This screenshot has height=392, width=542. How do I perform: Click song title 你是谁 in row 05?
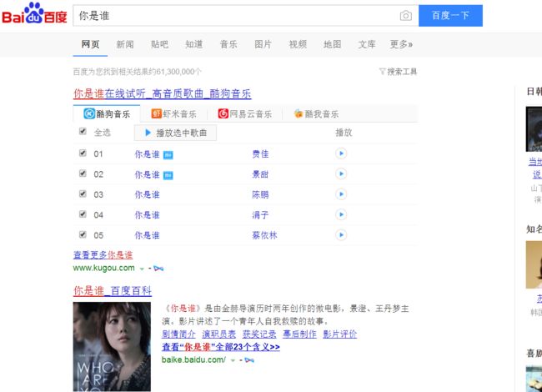(x=147, y=235)
